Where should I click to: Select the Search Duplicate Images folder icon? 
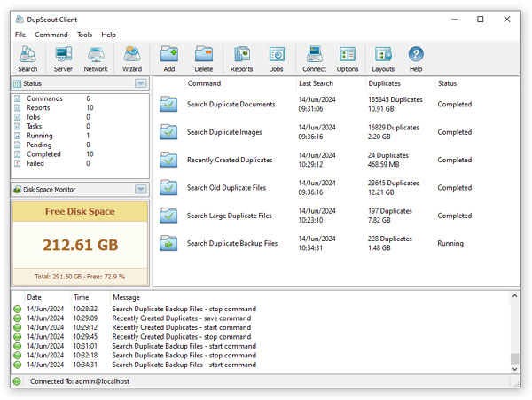(x=168, y=132)
